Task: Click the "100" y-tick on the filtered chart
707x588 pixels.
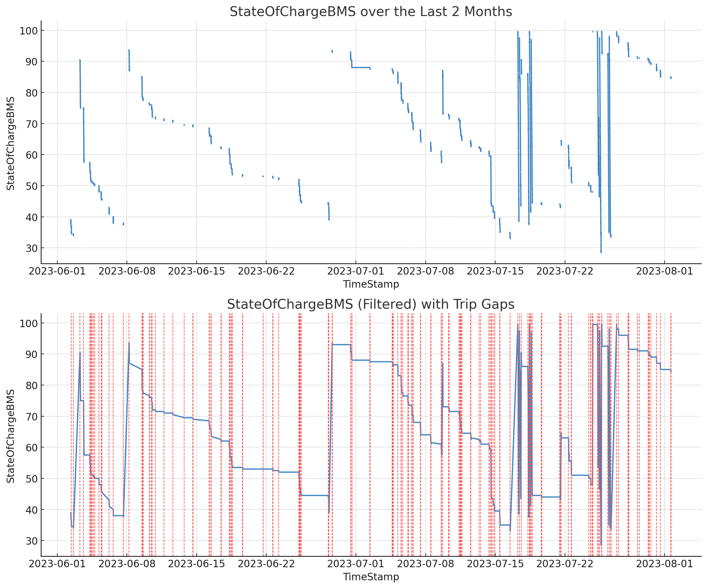Action: tap(29, 324)
